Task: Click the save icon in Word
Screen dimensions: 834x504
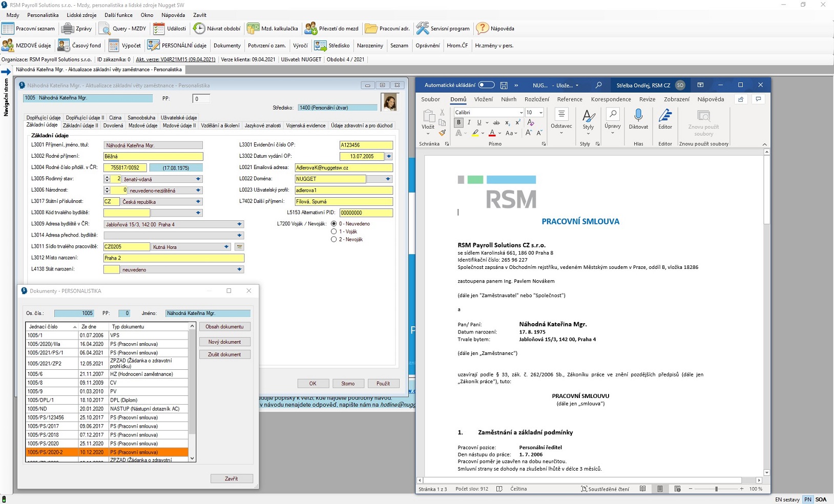Action: point(504,86)
